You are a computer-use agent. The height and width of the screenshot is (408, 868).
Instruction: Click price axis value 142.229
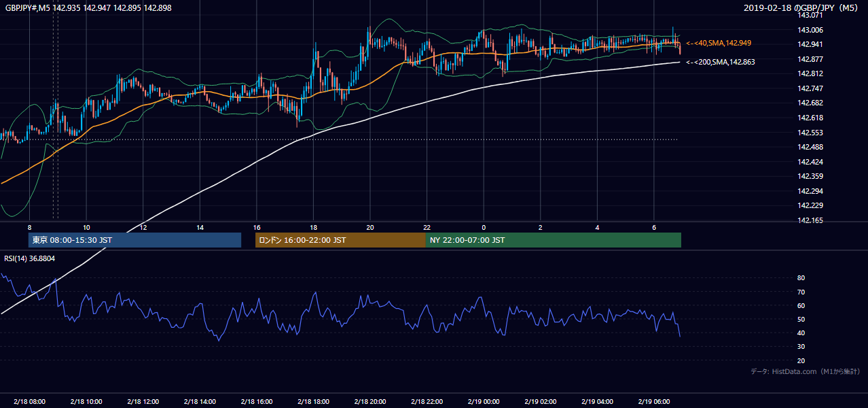click(810, 205)
